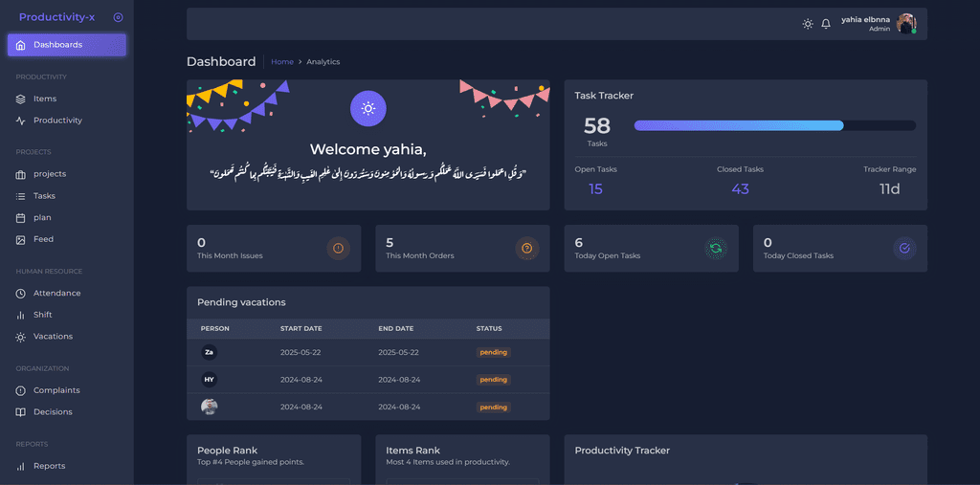Open Reports from the sidebar
This screenshot has width=980, height=485.
[67, 466]
